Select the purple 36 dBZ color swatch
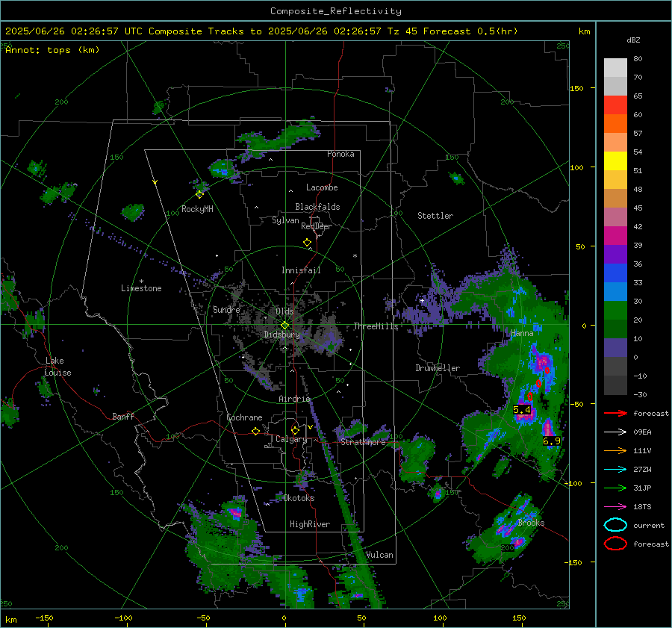 (x=615, y=254)
